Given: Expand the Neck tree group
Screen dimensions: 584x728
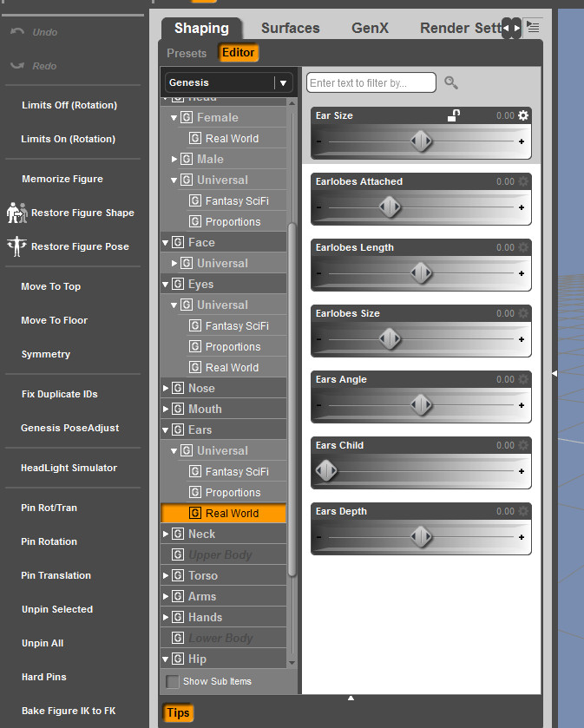Looking at the screenshot, I should coord(165,534).
